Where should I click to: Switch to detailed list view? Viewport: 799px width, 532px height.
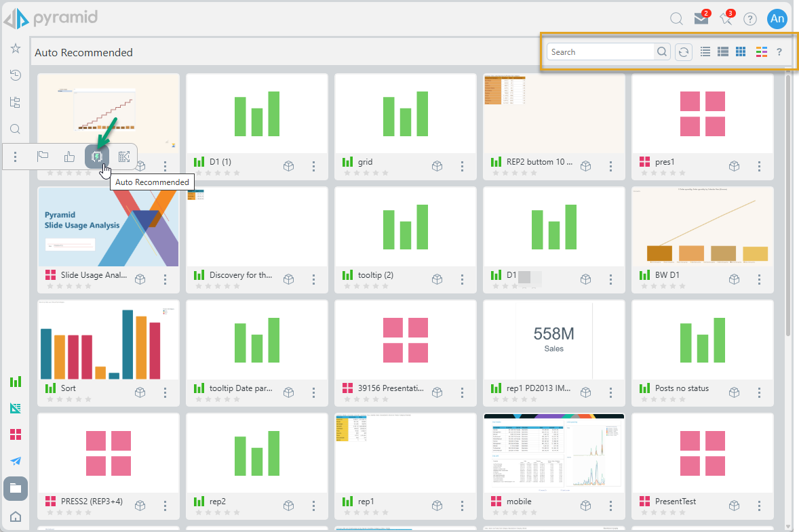point(723,52)
